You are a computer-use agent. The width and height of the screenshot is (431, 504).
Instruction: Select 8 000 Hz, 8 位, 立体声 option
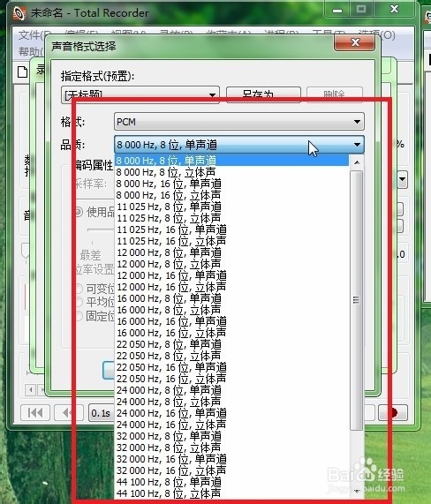pos(231,172)
